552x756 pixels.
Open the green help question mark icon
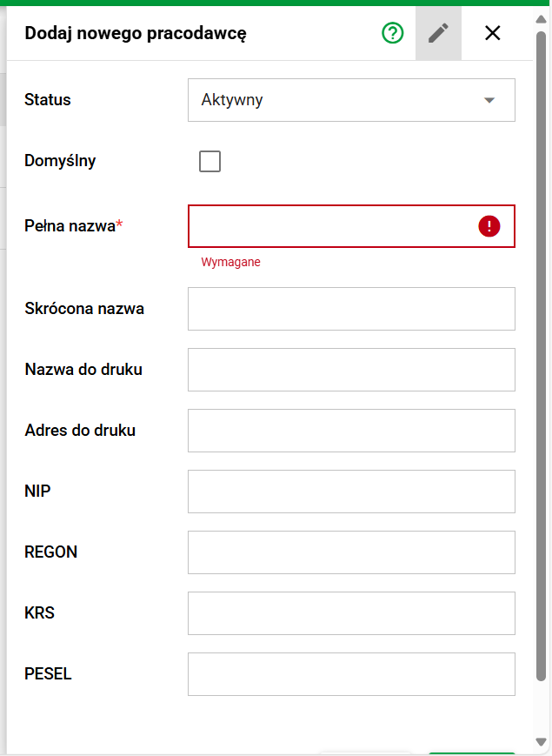click(x=393, y=33)
